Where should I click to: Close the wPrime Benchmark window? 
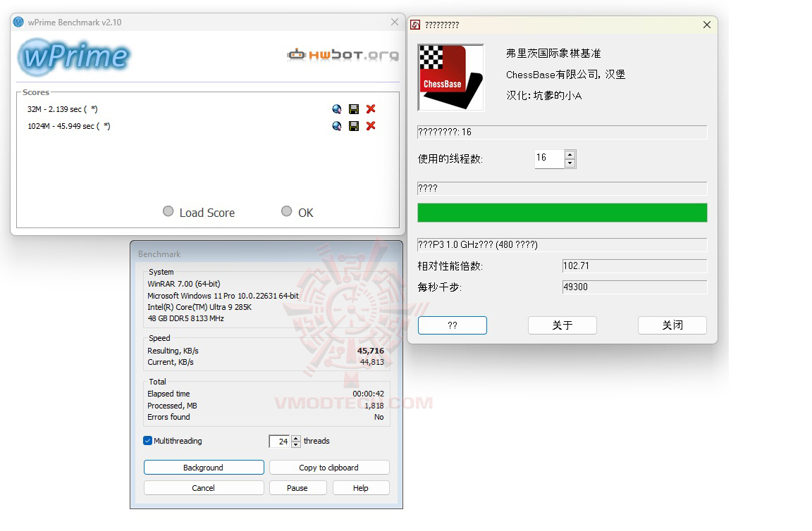395,22
